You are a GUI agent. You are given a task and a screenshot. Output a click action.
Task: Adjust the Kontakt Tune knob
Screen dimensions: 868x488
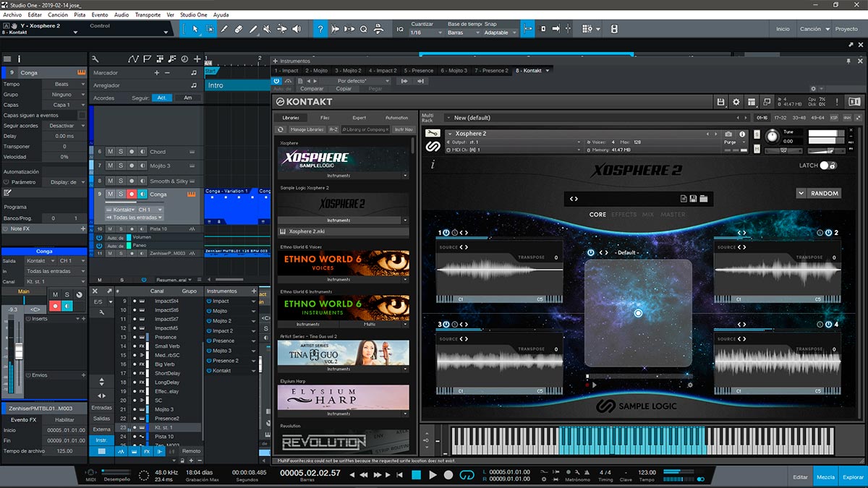(773, 136)
